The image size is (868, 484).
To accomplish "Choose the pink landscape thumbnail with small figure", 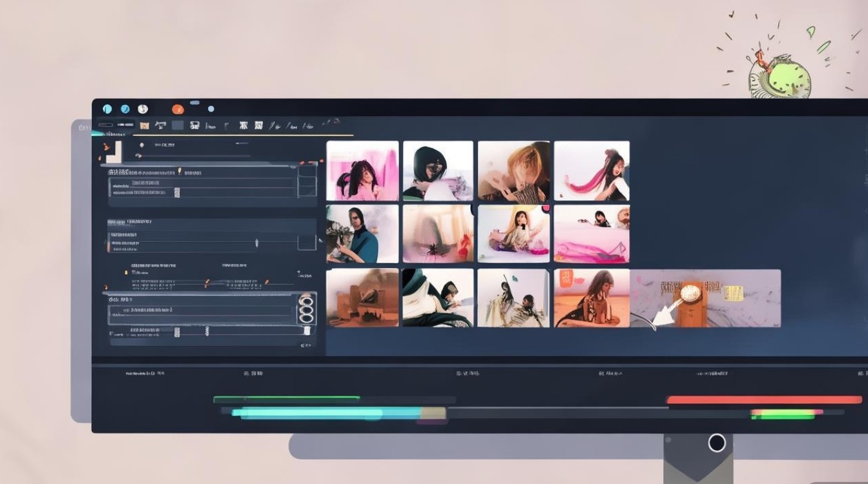I will coord(592,234).
